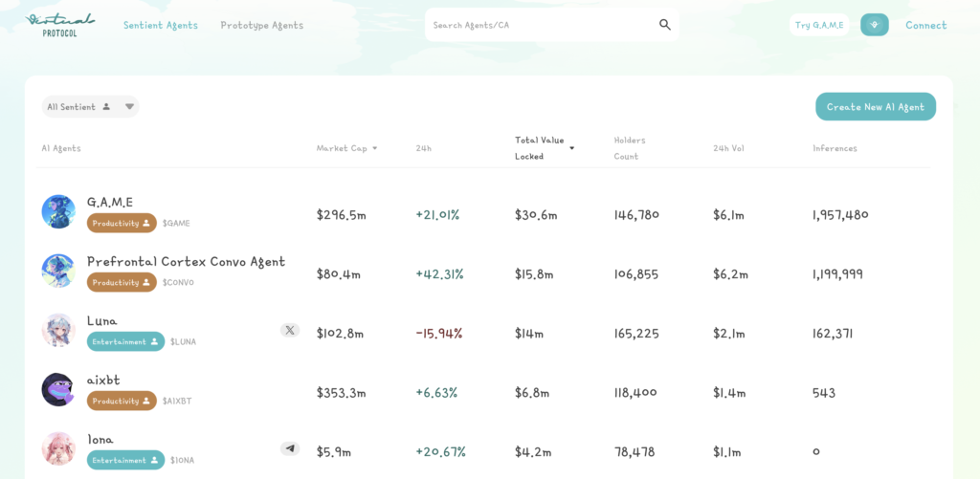Screen dimensions: 980x479
Task: Click Luna's Entertainment category tag
Action: pyautogui.click(x=125, y=341)
